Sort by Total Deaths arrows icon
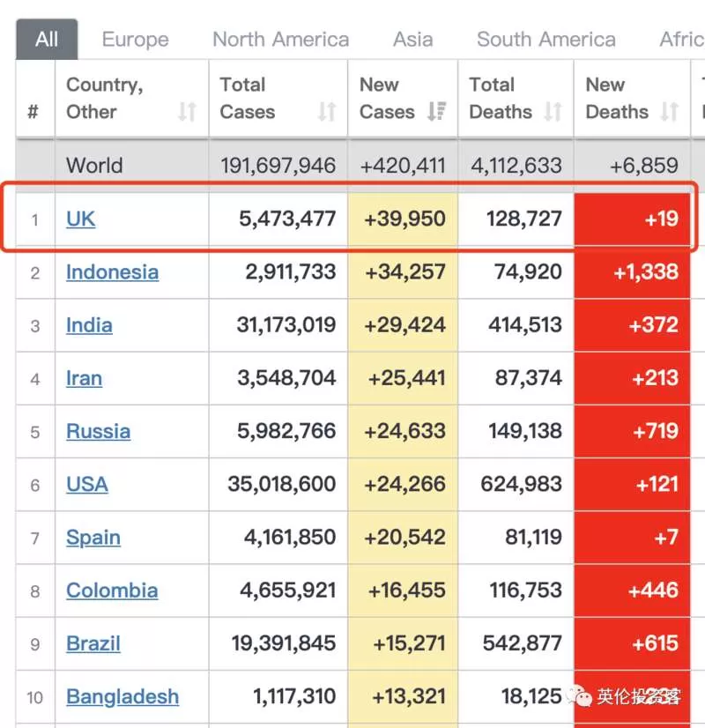Viewport: 705px width, 728px height. (x=553, y=111)
